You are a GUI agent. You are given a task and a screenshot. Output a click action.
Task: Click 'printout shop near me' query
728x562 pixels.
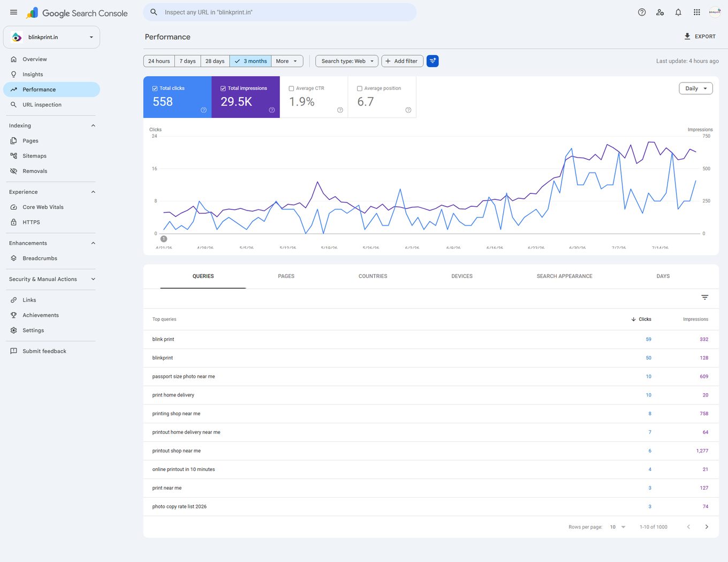coord(176,451)
